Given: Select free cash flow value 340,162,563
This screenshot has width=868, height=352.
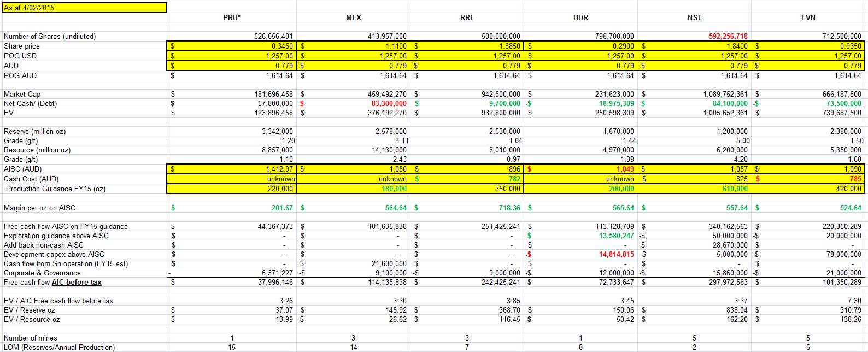Looking at the screenshot, I should click(x=728, y=227).
